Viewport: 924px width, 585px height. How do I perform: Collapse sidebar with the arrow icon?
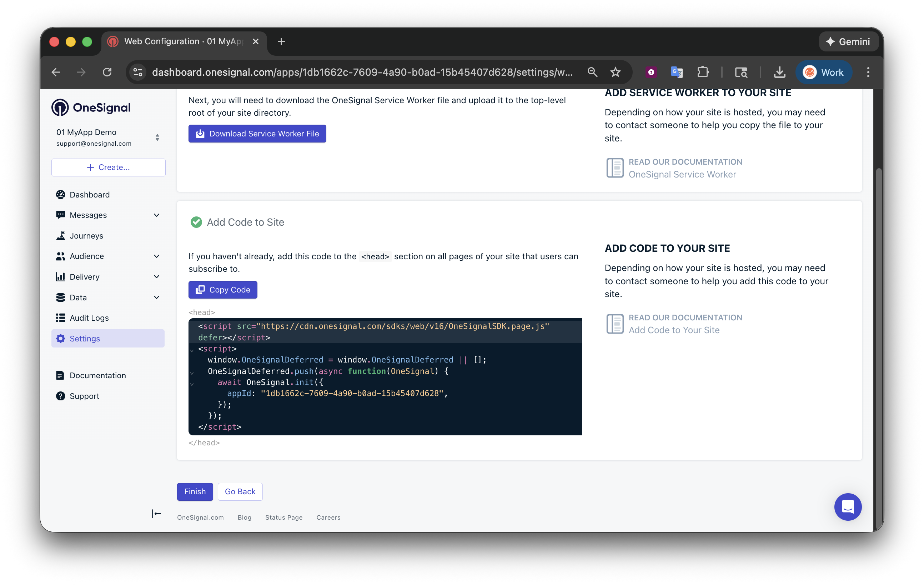click(x=156, y=514)
